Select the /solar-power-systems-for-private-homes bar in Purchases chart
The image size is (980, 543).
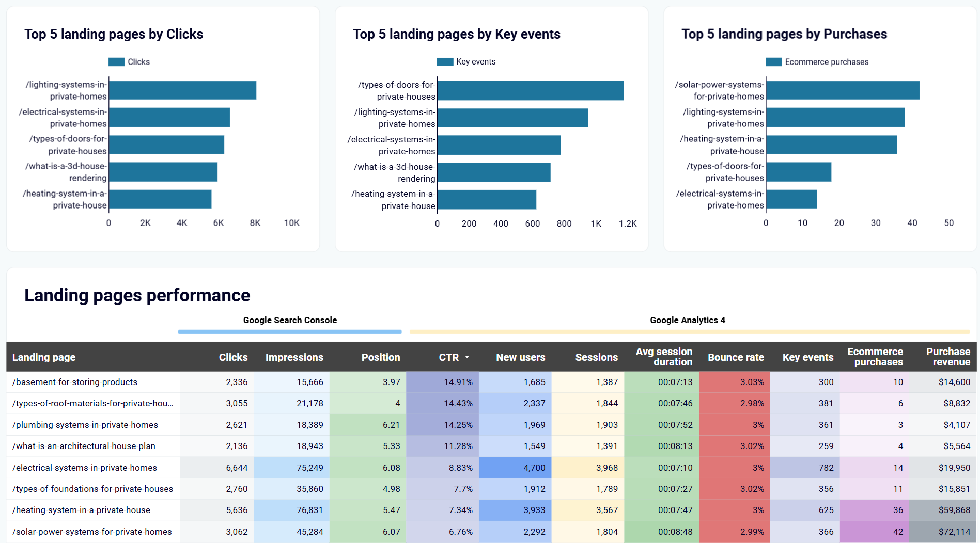point(842,90)
